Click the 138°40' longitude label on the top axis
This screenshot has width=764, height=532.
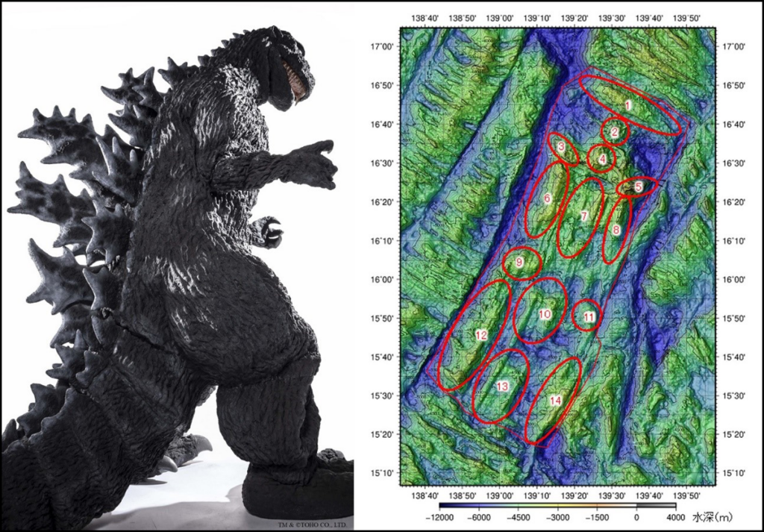[x=425, y=19]
